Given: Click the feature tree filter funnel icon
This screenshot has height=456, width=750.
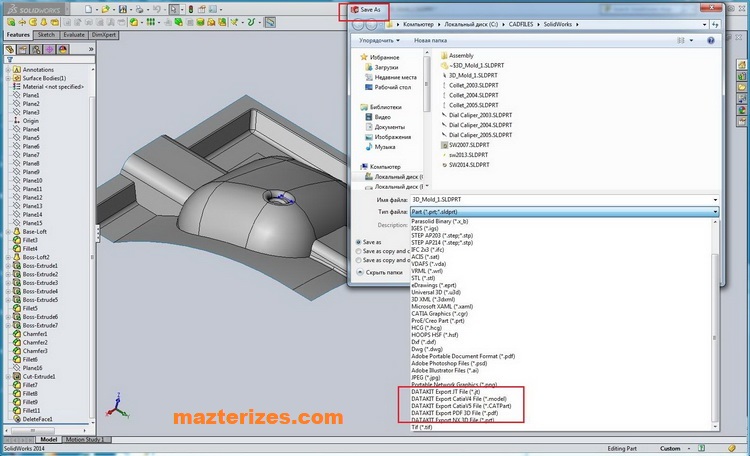Looking at the screenshot, I should pyautogui.click(x=8, y=59).
